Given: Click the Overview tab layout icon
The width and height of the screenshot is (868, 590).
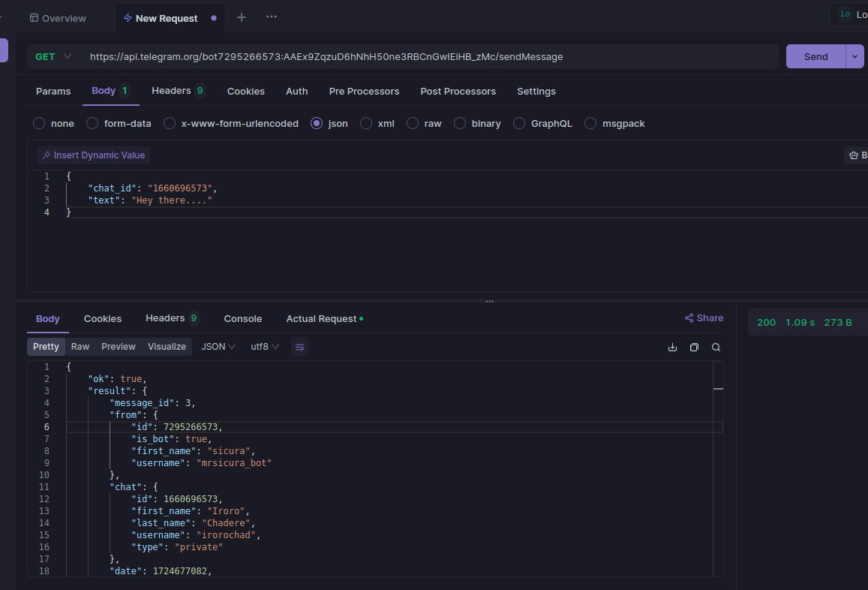Looking at the screenshot, I should coord(34,18).
